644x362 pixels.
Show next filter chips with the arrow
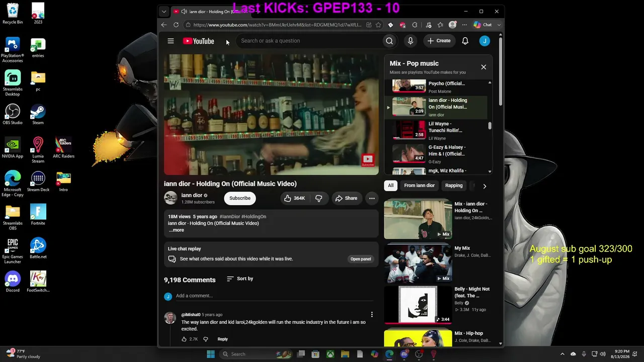tap(485, 186)
